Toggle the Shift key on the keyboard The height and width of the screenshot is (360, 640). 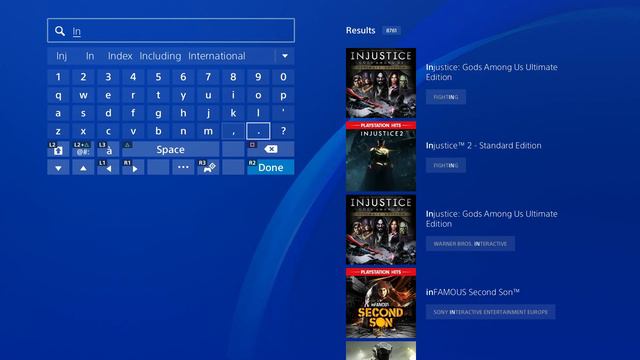point(58,149)
